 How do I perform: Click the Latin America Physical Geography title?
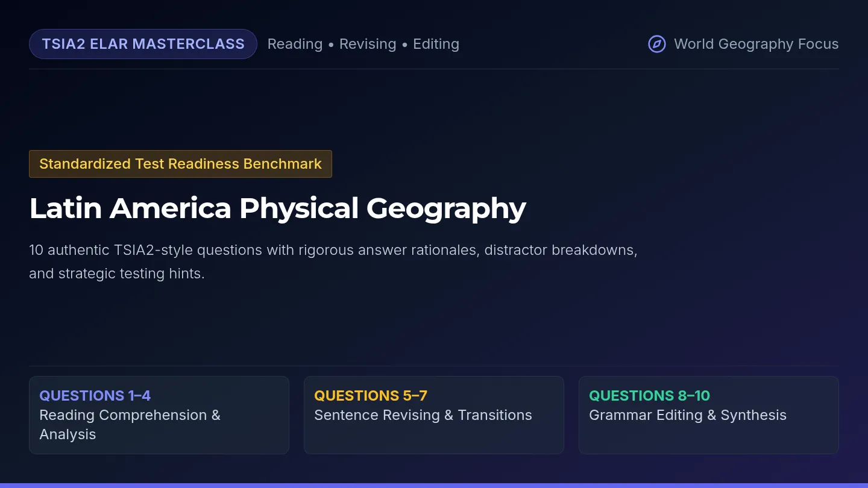tap(277, 208)
